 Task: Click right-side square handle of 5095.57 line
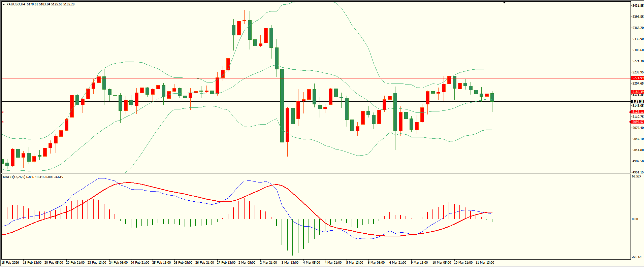[x=630, y=122]
